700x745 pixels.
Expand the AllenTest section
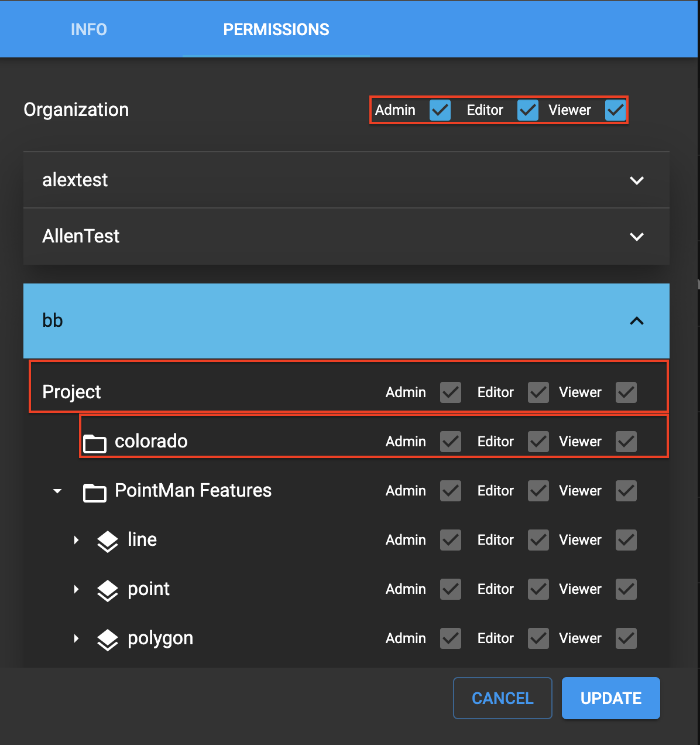pos(637,236)
